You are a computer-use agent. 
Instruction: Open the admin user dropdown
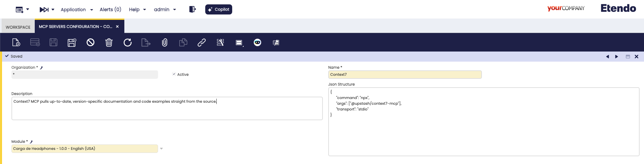[x=165, y=9]
